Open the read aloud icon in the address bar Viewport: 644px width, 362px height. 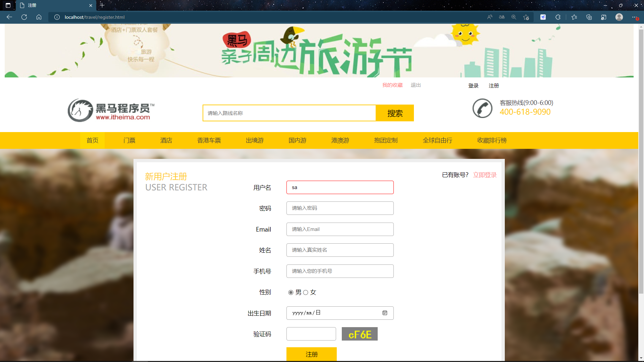point(490,17)
